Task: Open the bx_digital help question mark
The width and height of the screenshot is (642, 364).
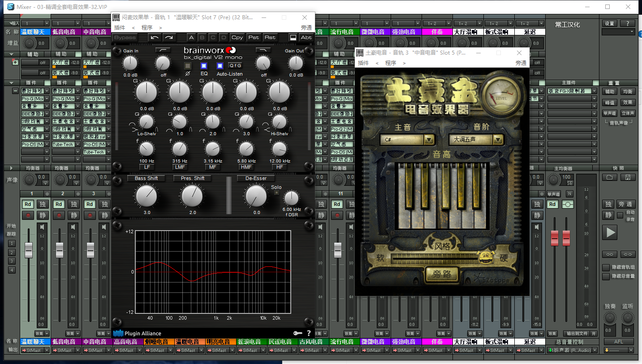Action: coord(309,333)
